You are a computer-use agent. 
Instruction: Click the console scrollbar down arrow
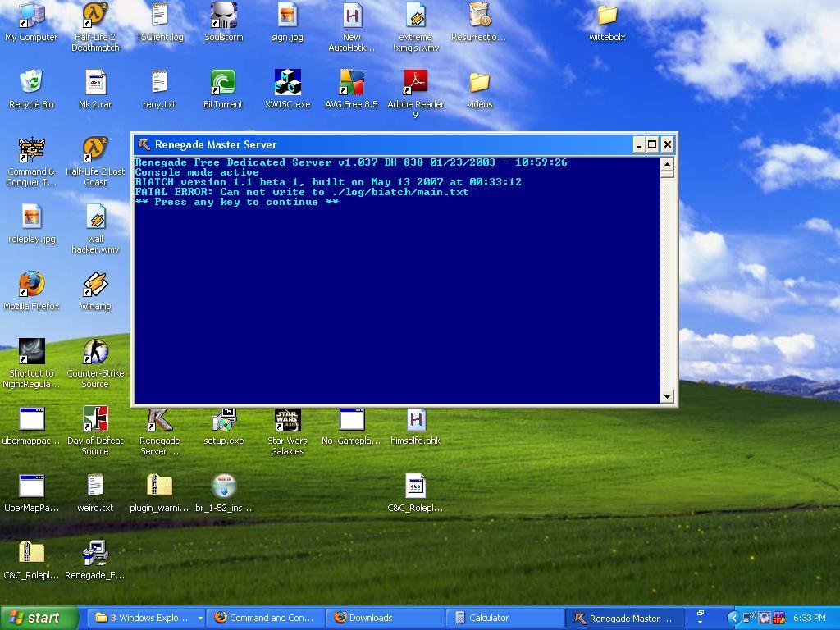pyautogui.click(x=667, y=397)
